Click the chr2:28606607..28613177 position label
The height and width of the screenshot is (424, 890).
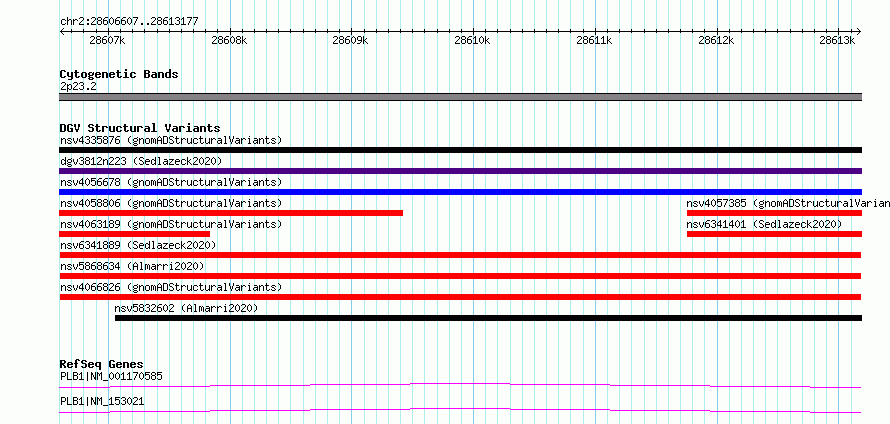(129, 22)
